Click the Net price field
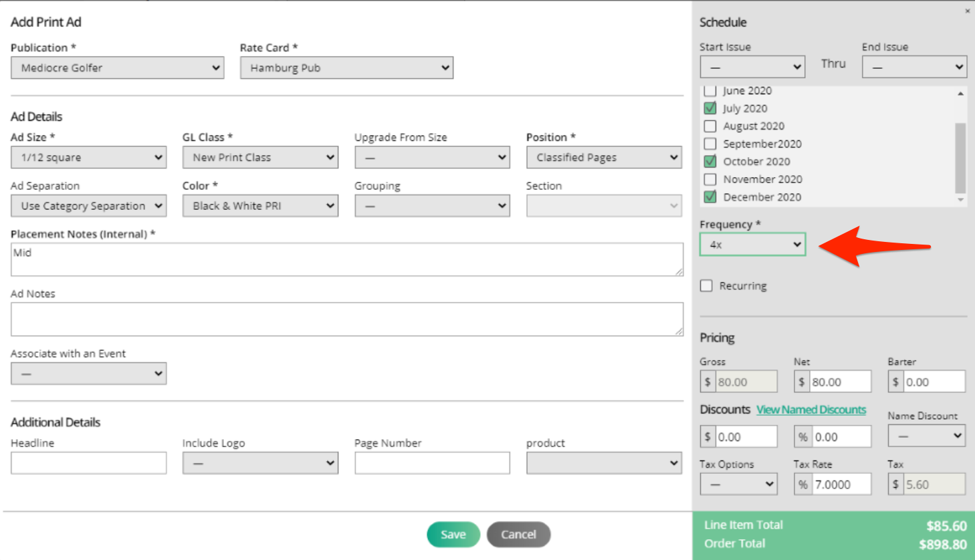Image resolution: width=975 pixels, height=560 pixels. click(x=839, y=382)
